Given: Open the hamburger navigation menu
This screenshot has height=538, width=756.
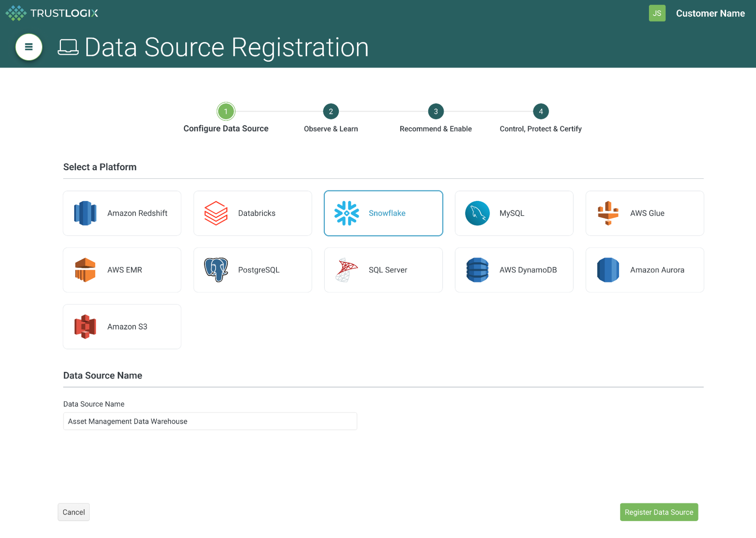Looking at the screenshot, I should point(29,47).
